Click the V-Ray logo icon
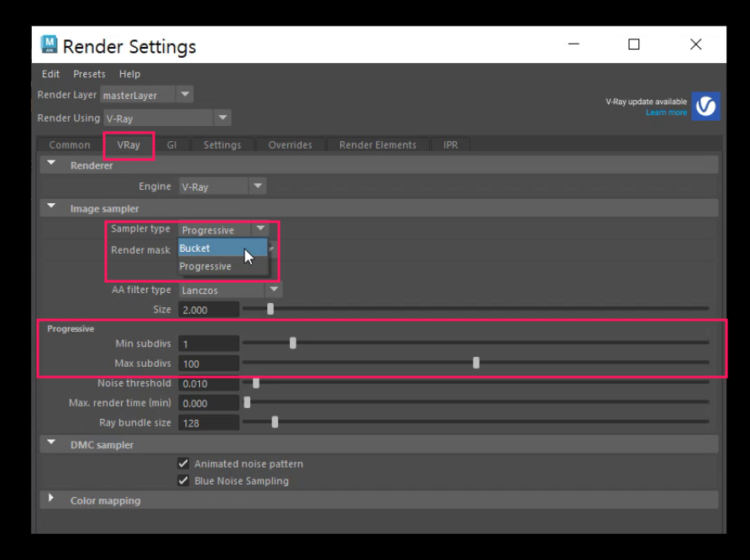The width and height of the screenshot is (750, 560). point(705,106)
